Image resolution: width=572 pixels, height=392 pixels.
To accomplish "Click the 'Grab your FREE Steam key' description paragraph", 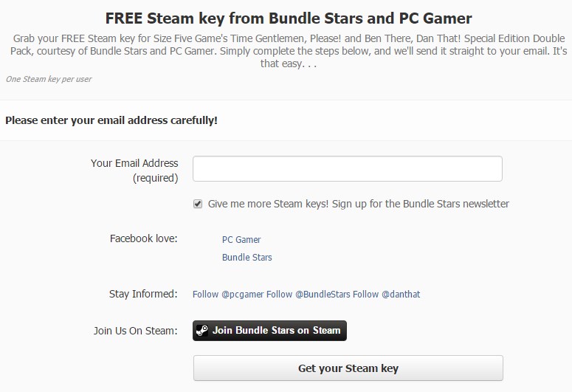I will coord(289,51).
